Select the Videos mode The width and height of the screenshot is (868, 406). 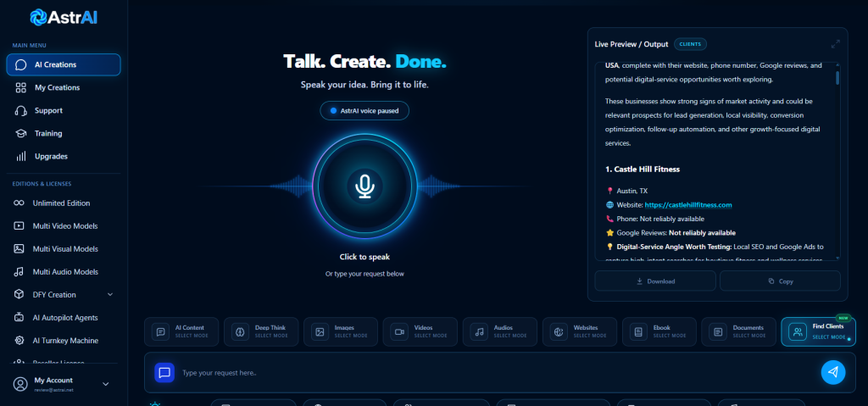(x=420, y=331)
